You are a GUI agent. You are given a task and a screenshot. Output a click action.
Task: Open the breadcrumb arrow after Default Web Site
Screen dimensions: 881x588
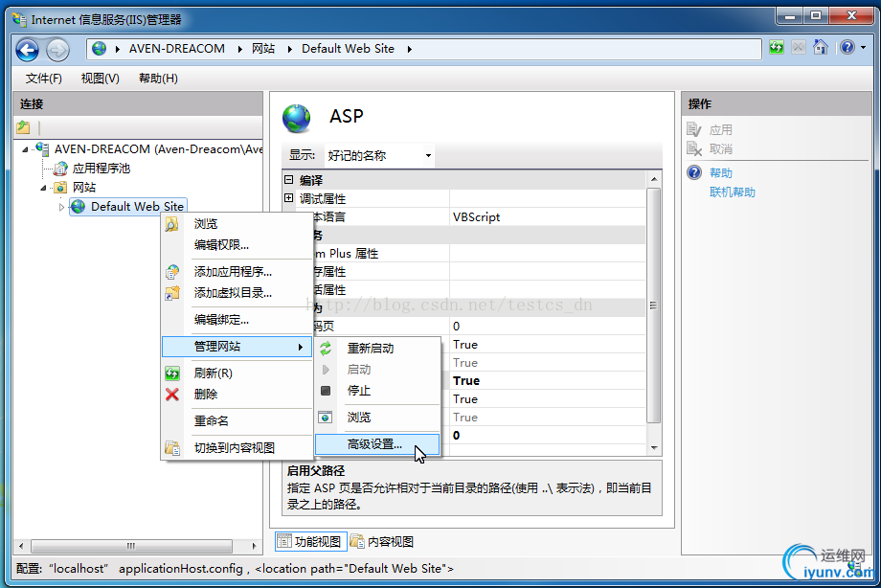(410, 50)
